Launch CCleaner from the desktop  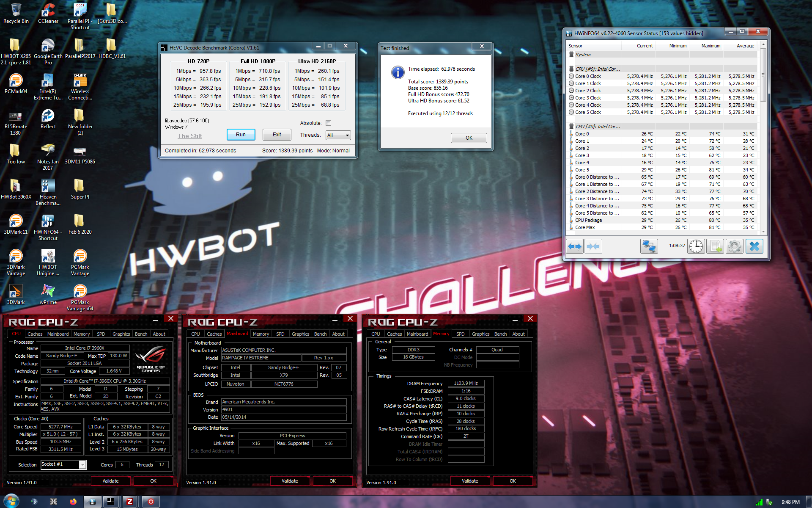48,14
